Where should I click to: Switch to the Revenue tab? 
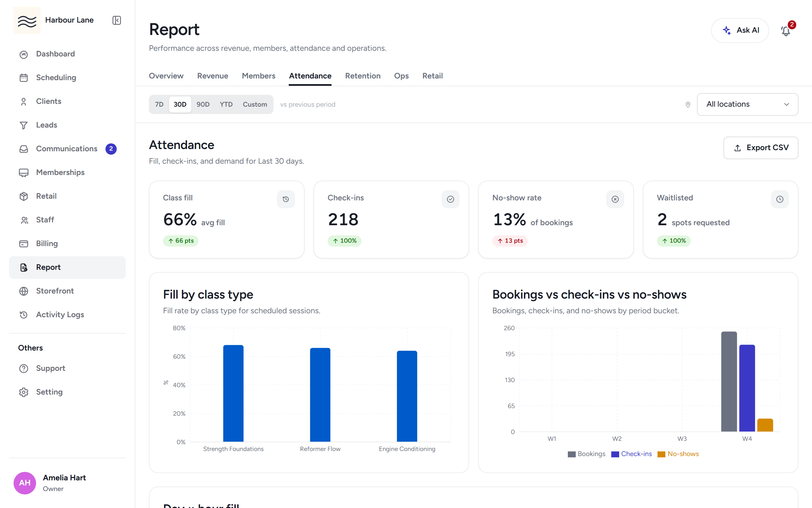point(213,76)
